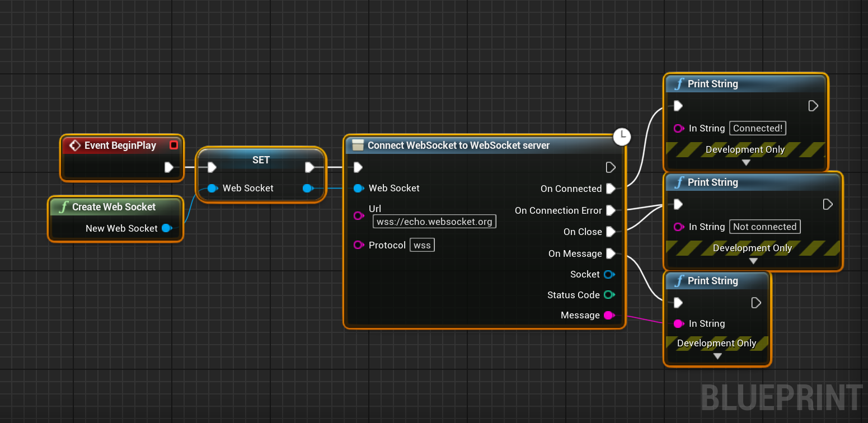
Task: Click output exec pin of Not connected Print String
Action: point(828,204)
